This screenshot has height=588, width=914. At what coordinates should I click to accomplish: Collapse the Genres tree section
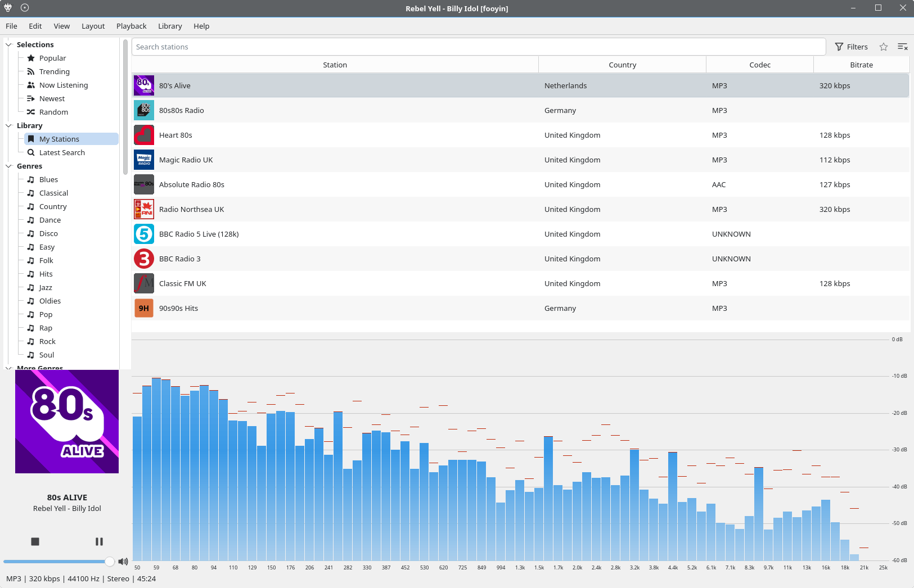8,166
